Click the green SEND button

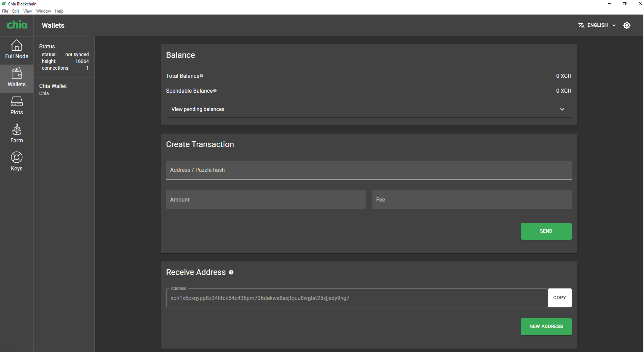[546, 231]
